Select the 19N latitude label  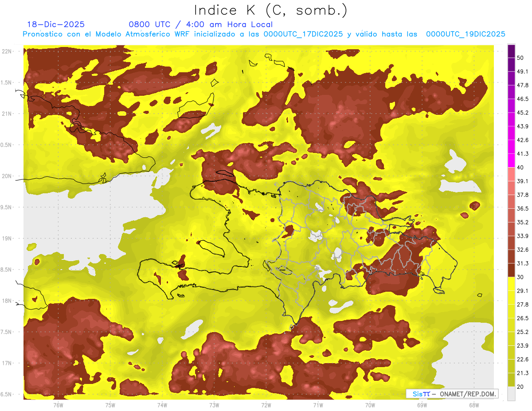point(7,239)
